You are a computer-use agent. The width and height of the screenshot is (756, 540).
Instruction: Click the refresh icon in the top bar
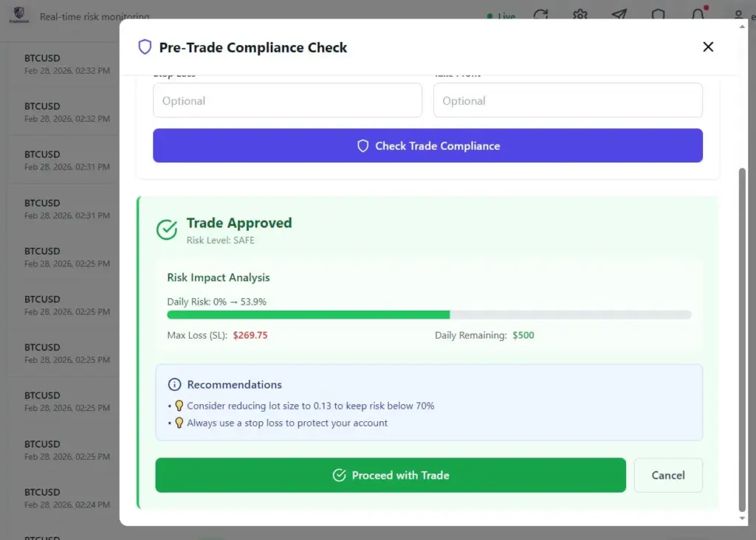click(x=541, y=15)
